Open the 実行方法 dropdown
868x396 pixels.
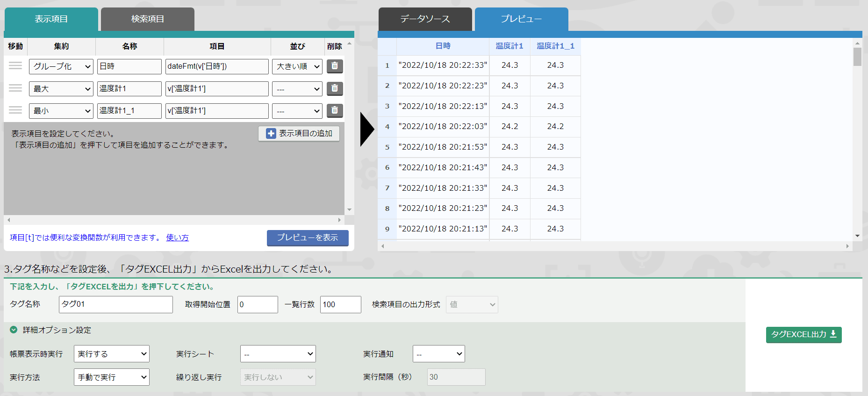pyautogui.click(x=112, y=377)
